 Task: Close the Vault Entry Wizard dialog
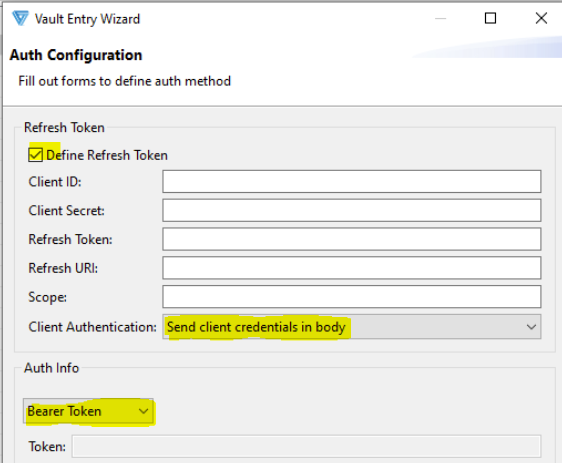(541, 18)
